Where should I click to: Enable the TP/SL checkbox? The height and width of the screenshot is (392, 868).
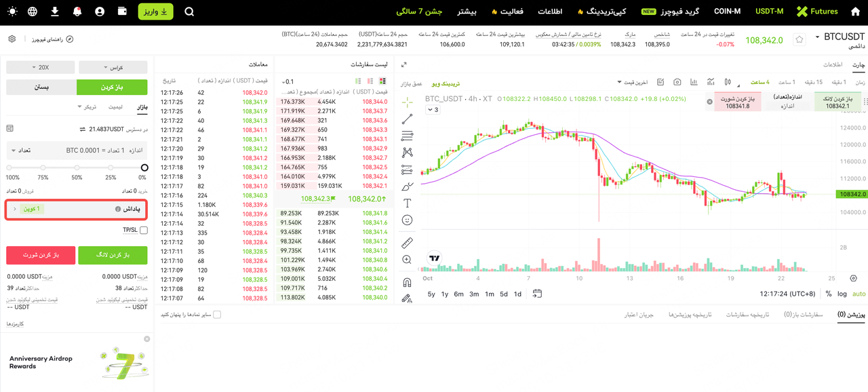(144, 231)
